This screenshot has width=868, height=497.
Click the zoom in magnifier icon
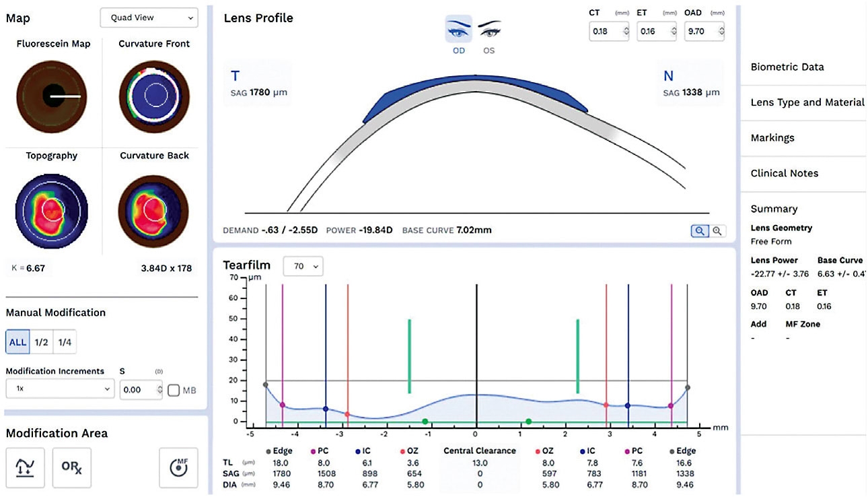700,231
